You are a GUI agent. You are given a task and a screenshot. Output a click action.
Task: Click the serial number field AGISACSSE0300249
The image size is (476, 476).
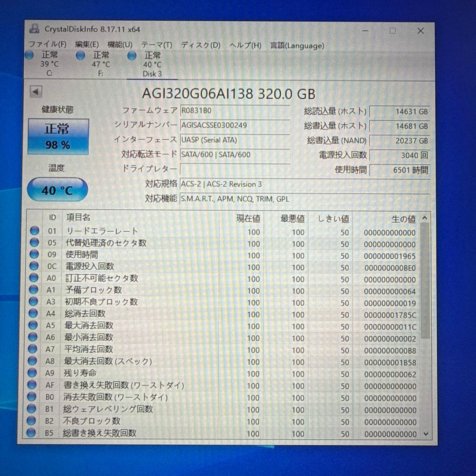point(235,125)
